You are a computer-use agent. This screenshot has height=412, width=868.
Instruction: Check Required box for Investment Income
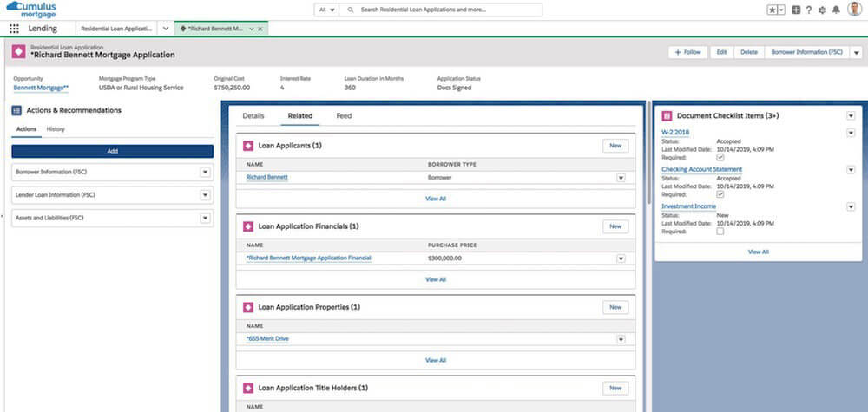[x=720, y=232]
